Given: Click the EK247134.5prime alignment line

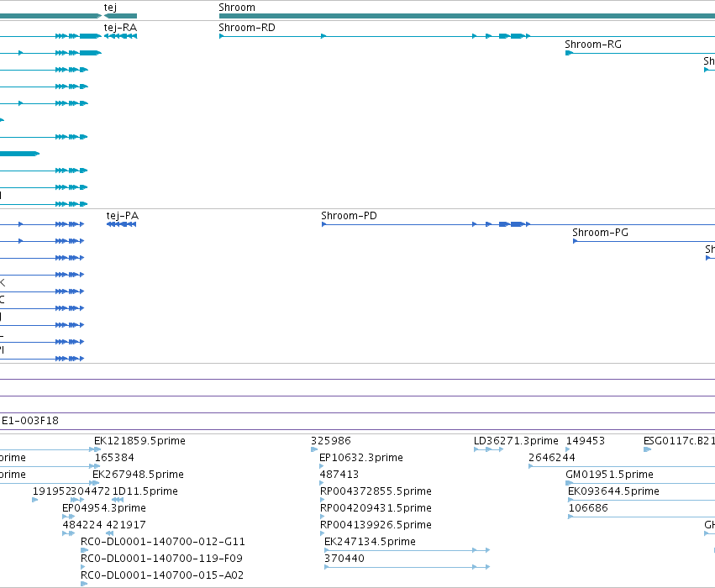Looking at the screenshot, I should 407,550.
